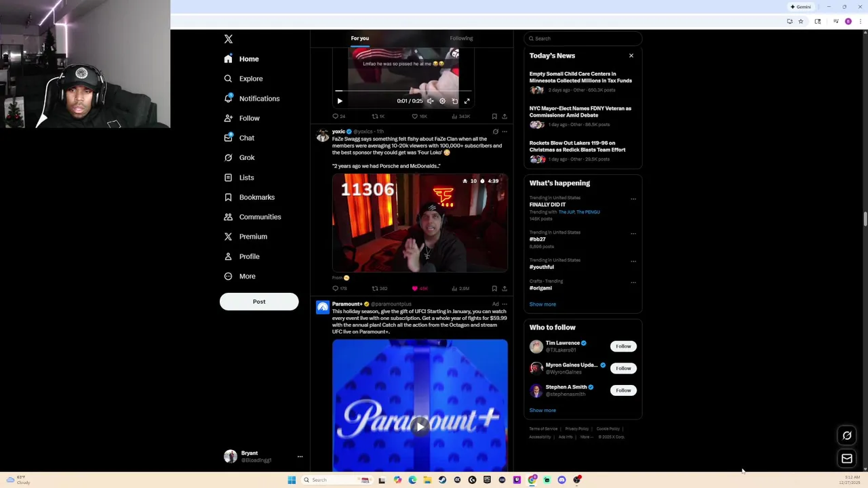868x488 pixels.
Task: Play the top video in feed
Action: [x=340, y=101]
